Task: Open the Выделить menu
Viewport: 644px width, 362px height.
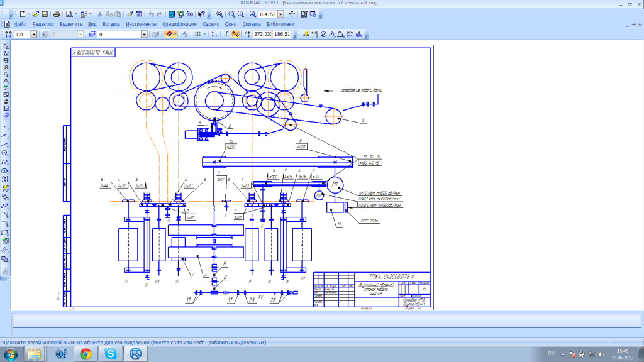Action: (71, 25)
